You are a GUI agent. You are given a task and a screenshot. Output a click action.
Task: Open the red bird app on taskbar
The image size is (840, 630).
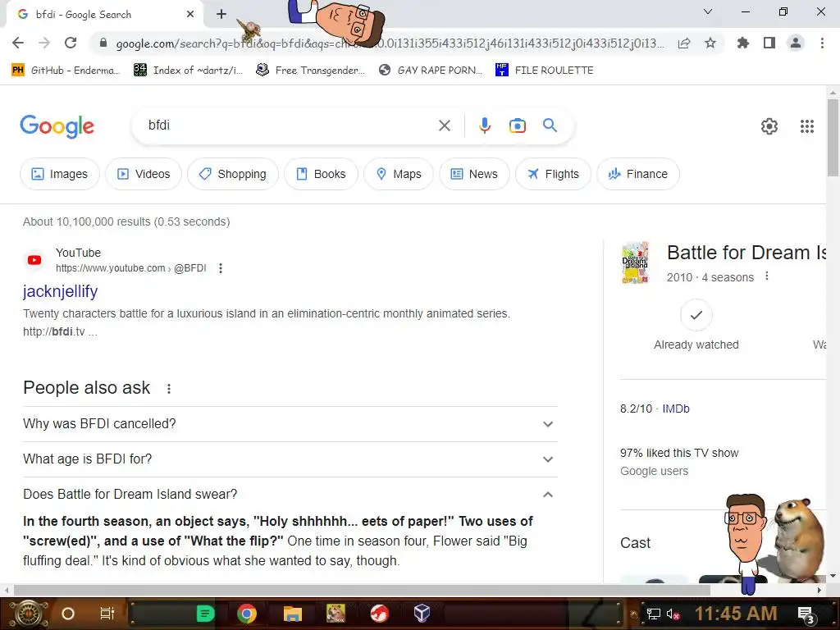379,614
